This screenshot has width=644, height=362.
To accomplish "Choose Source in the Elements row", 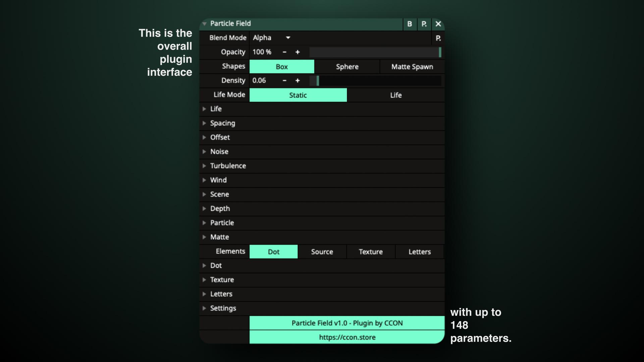I will pos(322,252).
